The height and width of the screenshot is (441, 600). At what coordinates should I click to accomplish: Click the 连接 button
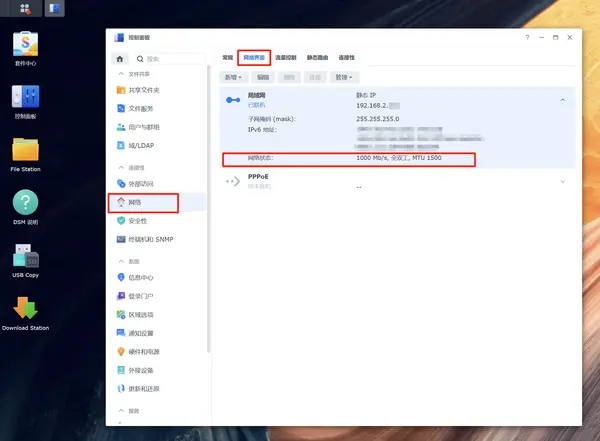(x=315, y=77)
